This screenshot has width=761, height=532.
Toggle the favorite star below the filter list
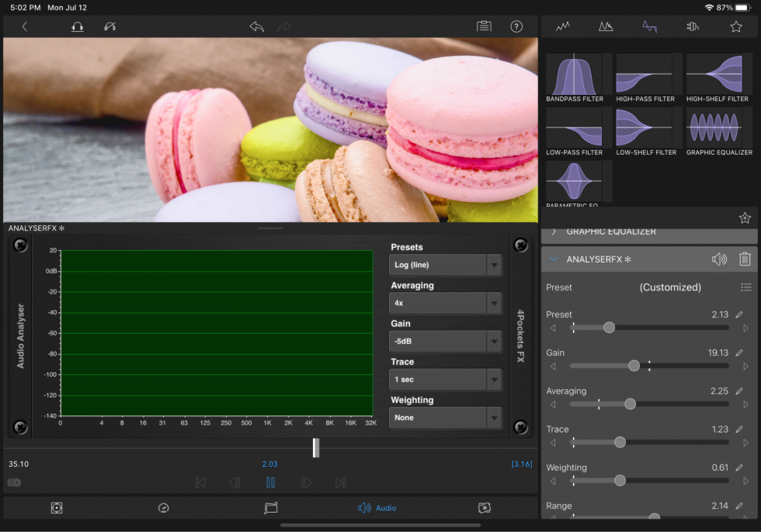(745, 217)
